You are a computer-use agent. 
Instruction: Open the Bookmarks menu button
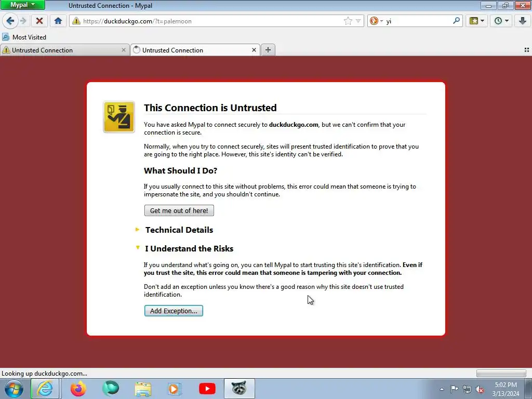[477, 21]
